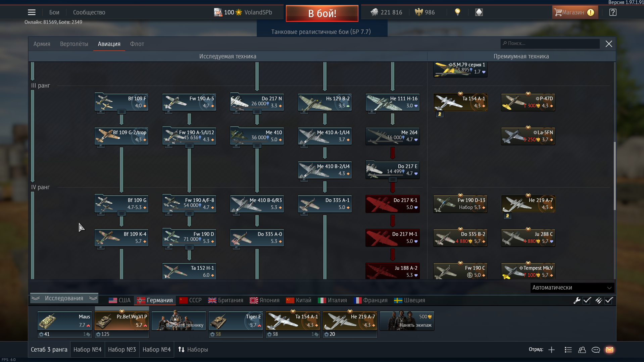This screenshot has width=644, height=362.
Task: Open game mode selector Танковые реалистичные бои
Action: 321,32
